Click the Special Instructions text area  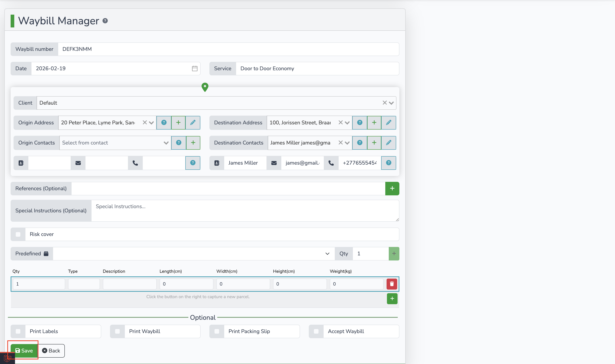coord(245,211)
